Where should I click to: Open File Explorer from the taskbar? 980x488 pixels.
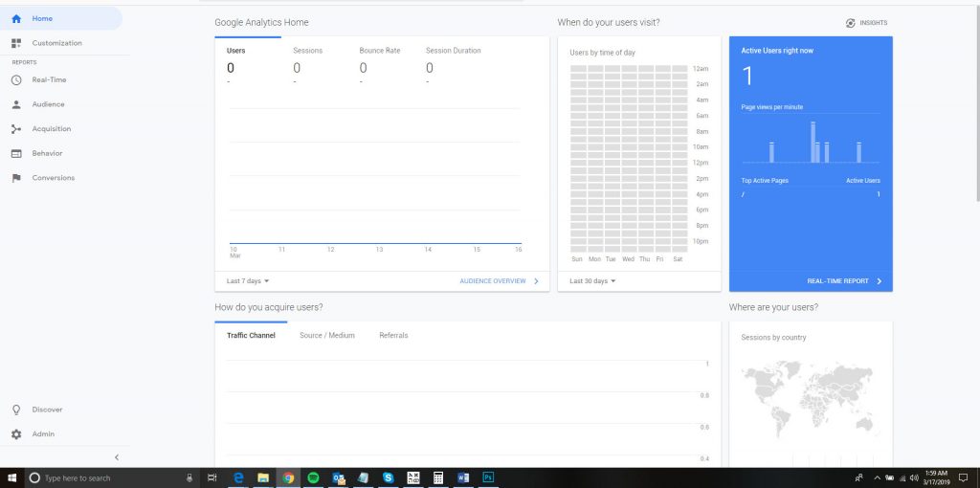tap(263, 478)
